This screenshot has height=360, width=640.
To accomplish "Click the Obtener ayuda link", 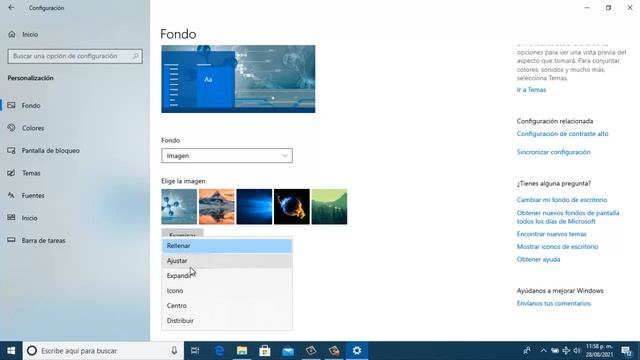I will (x=538, y=259).
